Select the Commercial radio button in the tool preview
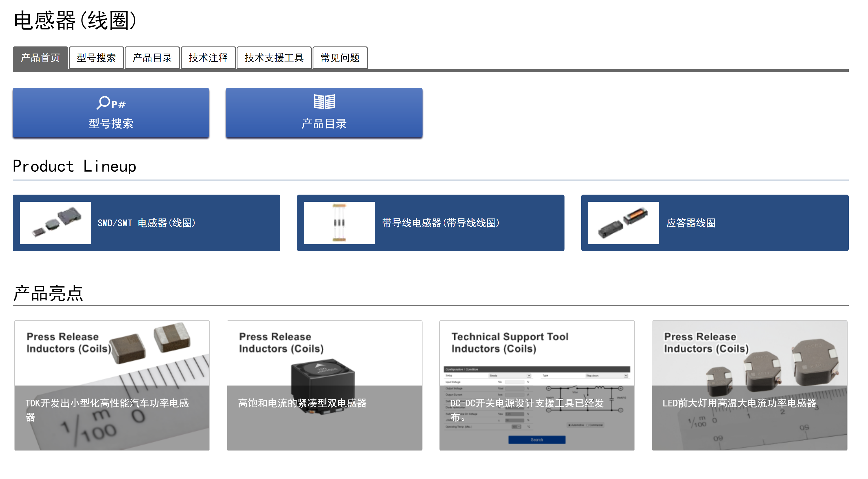Viewport: 868px width, 479px height. click(x=588, y=425)
